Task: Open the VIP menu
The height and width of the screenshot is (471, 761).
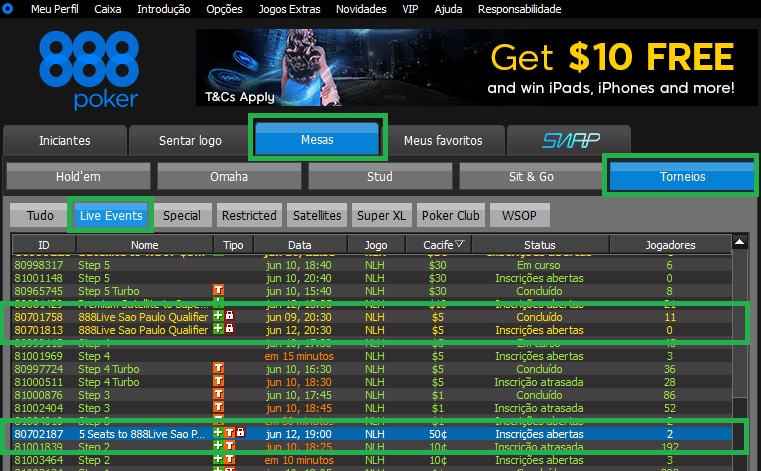Action: click(x=410, y=9)
